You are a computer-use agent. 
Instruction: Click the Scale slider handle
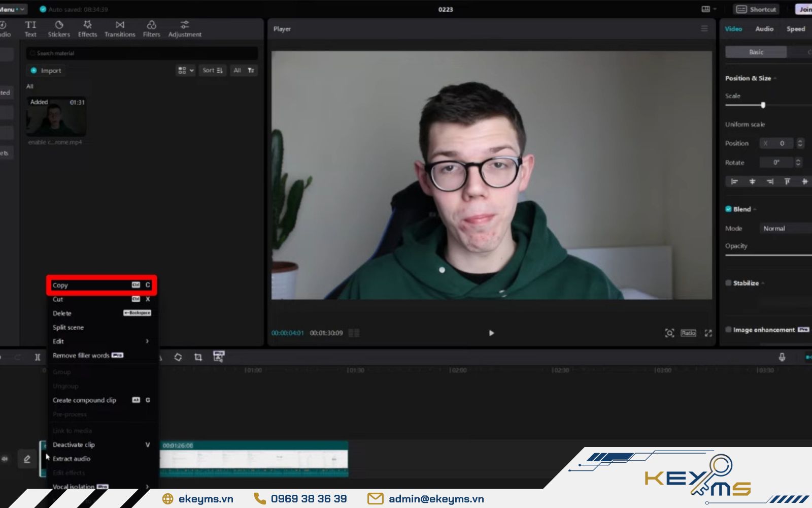(x=763, y=105)
